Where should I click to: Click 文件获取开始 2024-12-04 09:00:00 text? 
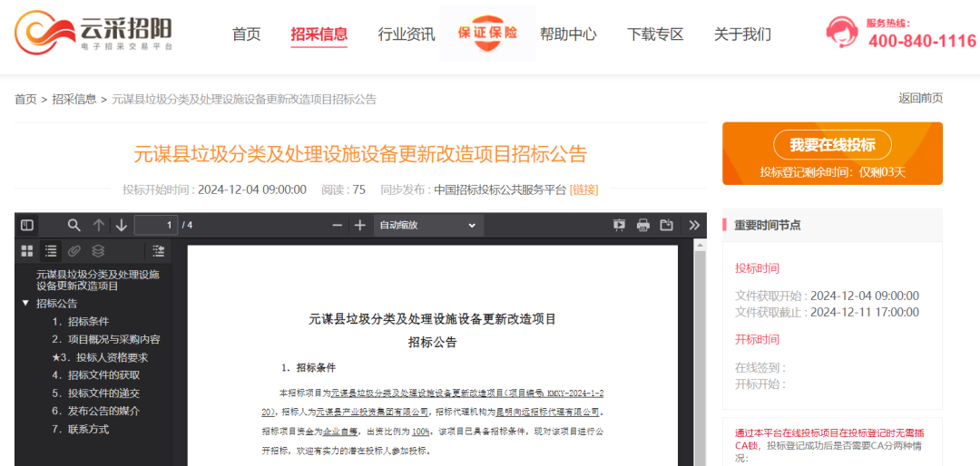coord(827,296)
